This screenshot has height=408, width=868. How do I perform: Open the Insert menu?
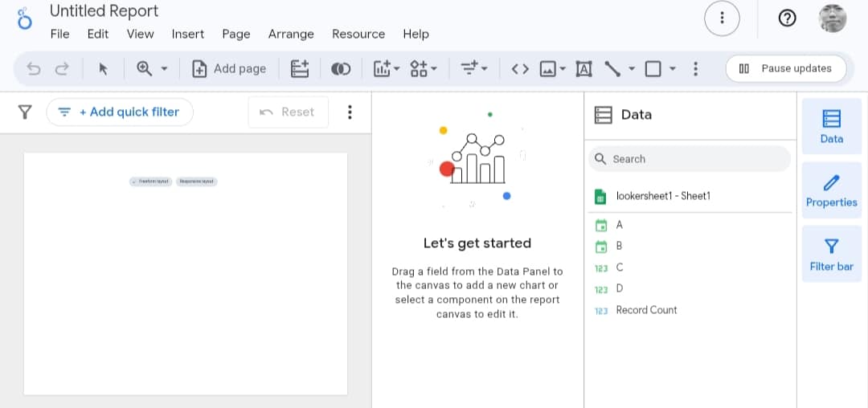pyautogui.click(x=187, y=34)
